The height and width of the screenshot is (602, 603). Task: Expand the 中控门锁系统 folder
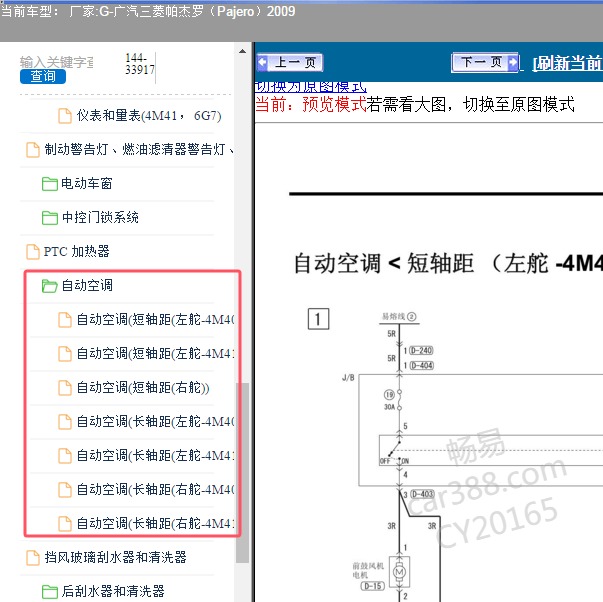coord(100,217)
